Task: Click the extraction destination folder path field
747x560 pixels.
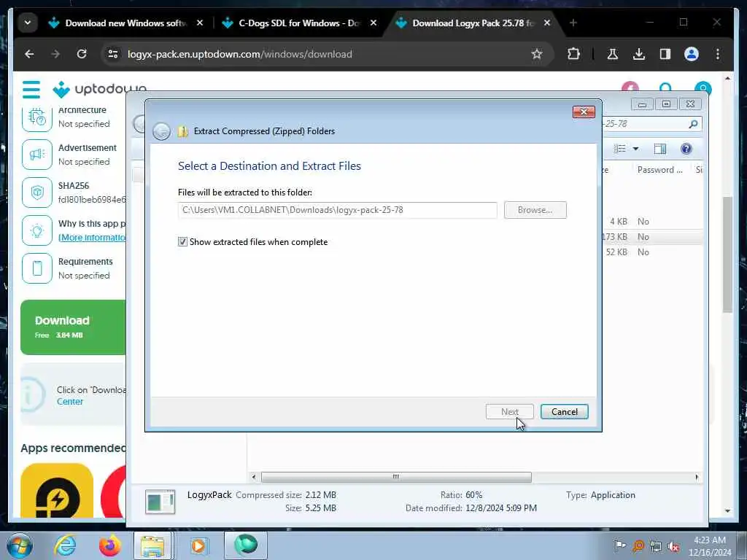Action: click(x=337, y=210)
